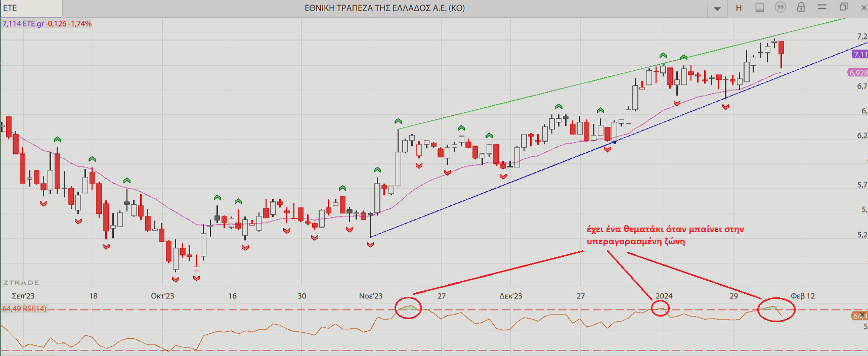The image size is (868, 356).
Task: Click the 5,2 price axis label
Action: 862,235
